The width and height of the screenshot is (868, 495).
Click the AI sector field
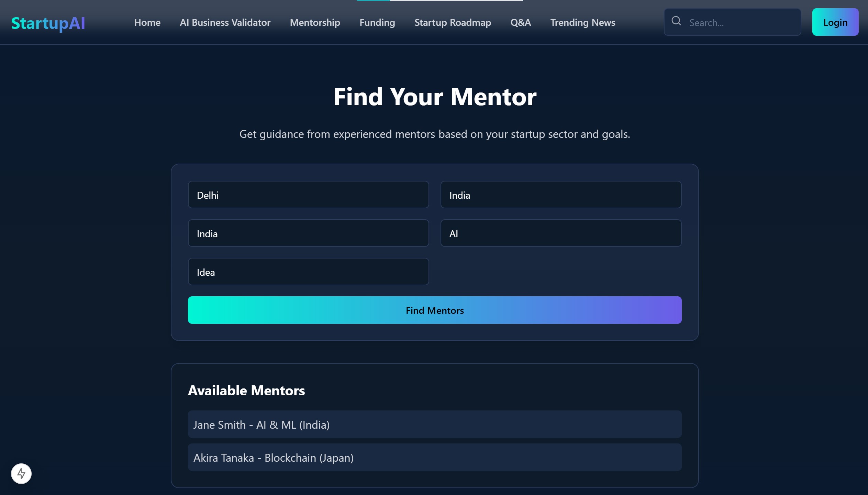point(560,233)
